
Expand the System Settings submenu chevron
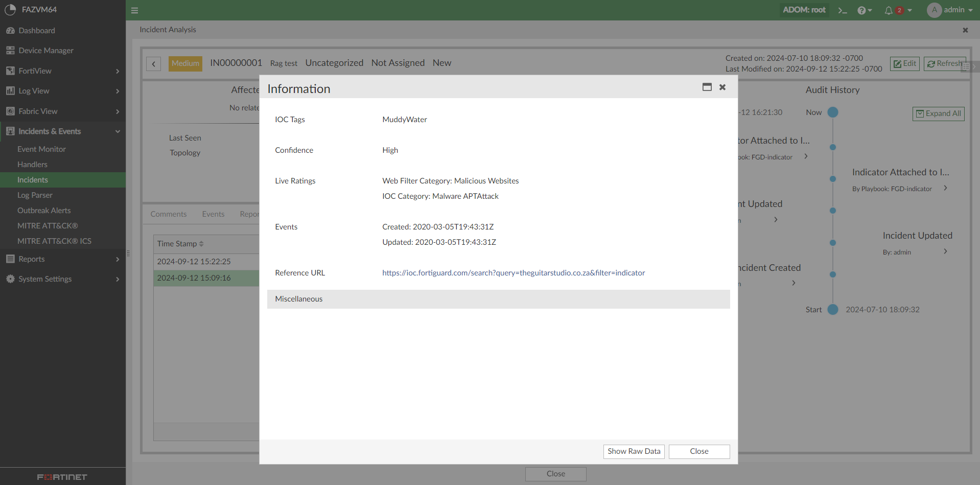pyautogui.click(x=118, y=279)
